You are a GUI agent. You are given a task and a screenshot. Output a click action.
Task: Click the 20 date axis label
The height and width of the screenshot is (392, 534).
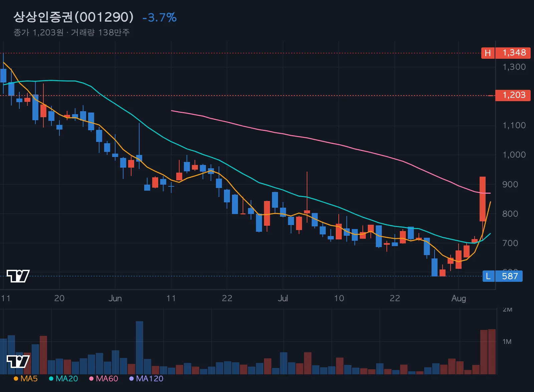pyautogui.click(x=59, y=299)
